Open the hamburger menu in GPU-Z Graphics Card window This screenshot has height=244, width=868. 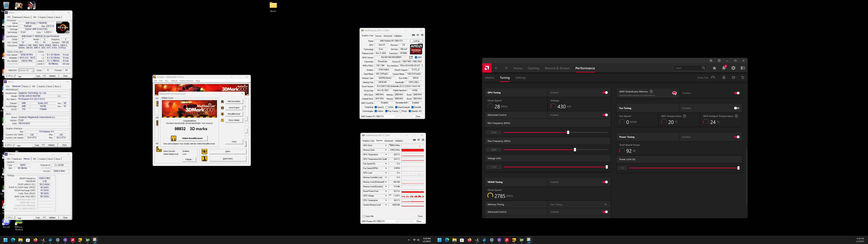coord(422,35)
